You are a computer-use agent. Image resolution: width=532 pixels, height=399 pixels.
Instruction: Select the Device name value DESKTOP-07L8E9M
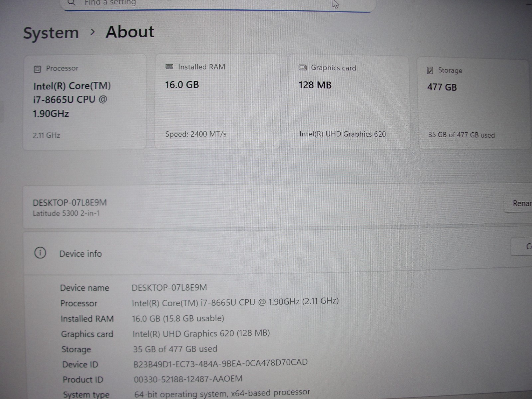tap(169, 288)
